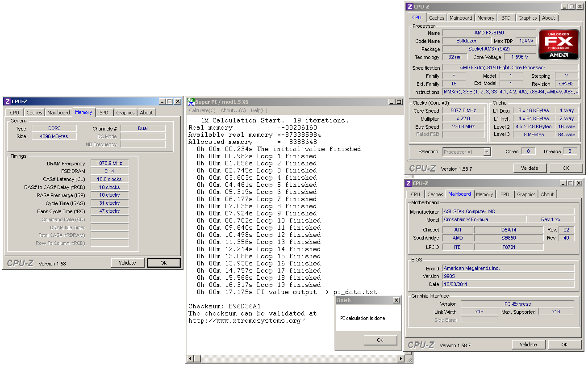Switch to Caches tab in Memory CPU-Z window
588x366 pixels.
(34, 113)
